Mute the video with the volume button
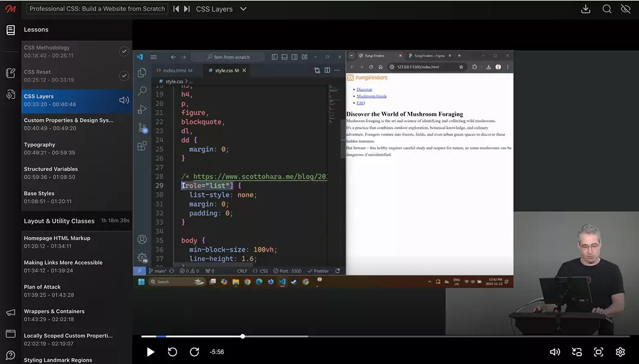The width and height of the screenshot is (639, 364). (555, 352)
